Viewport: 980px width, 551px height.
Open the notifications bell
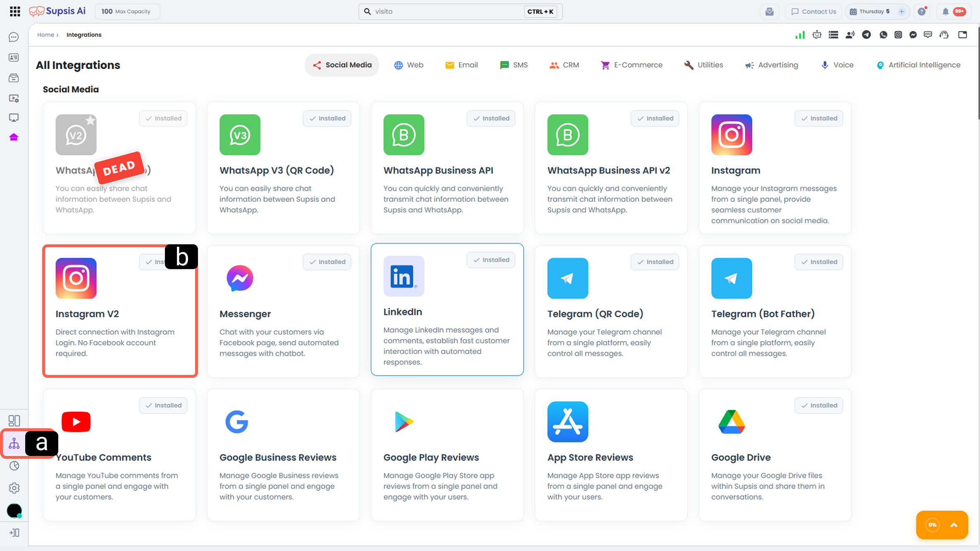tap(945, 12)
